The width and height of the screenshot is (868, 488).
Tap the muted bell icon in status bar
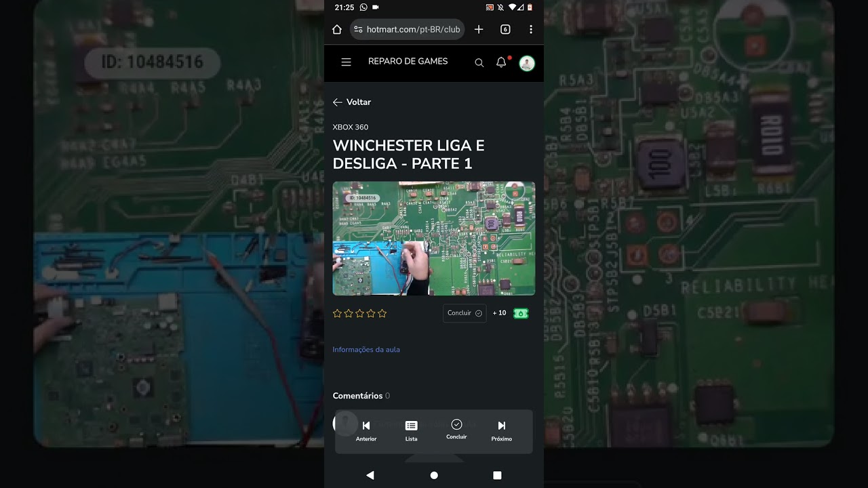pos(500,7)
